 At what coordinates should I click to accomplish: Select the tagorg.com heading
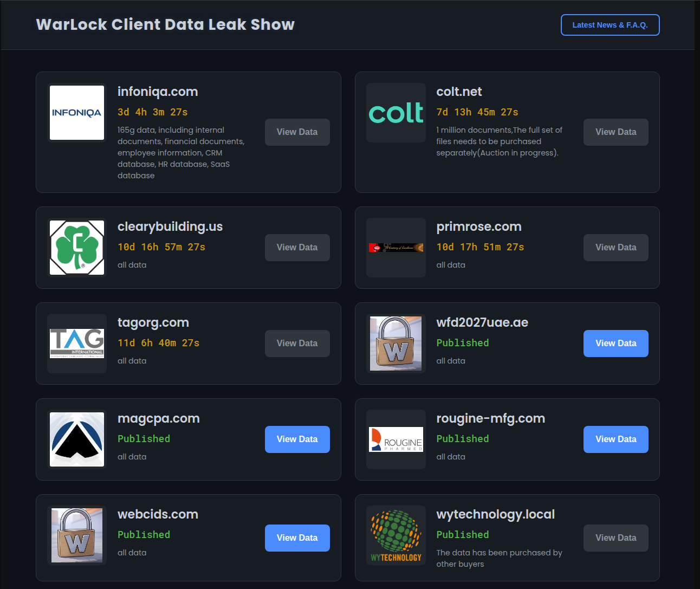153,322
